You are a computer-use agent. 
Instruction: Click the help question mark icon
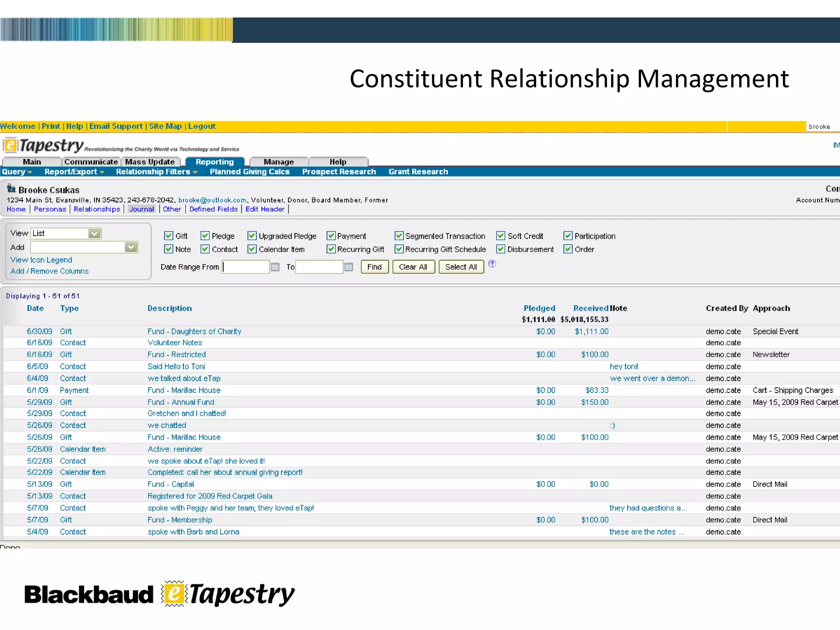click(x=492, y=264)
